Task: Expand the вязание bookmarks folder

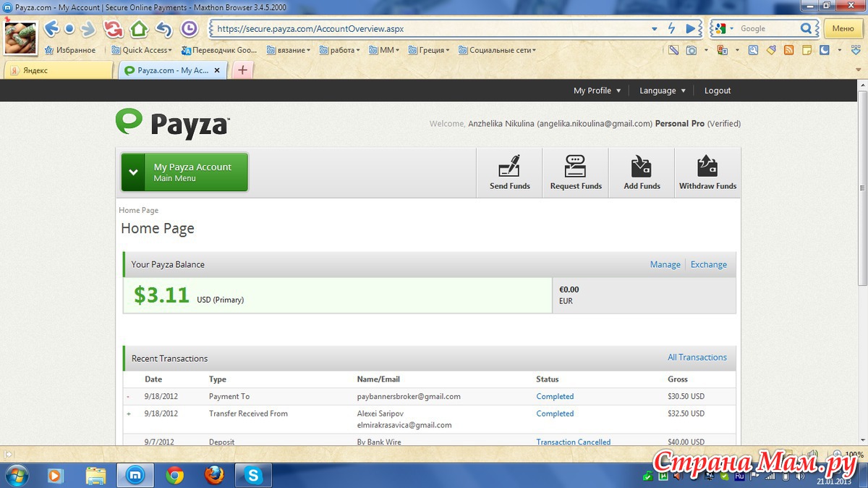Action: [289, 50]
